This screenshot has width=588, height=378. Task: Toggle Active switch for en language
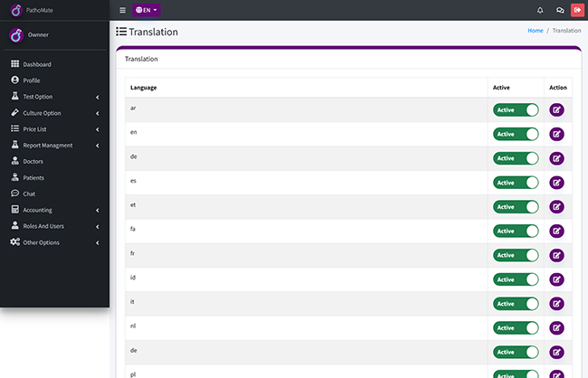(x=516, y=134)
